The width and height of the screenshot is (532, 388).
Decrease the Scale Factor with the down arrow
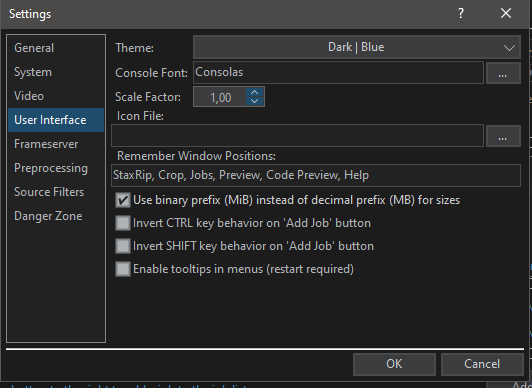click(255, 101)
